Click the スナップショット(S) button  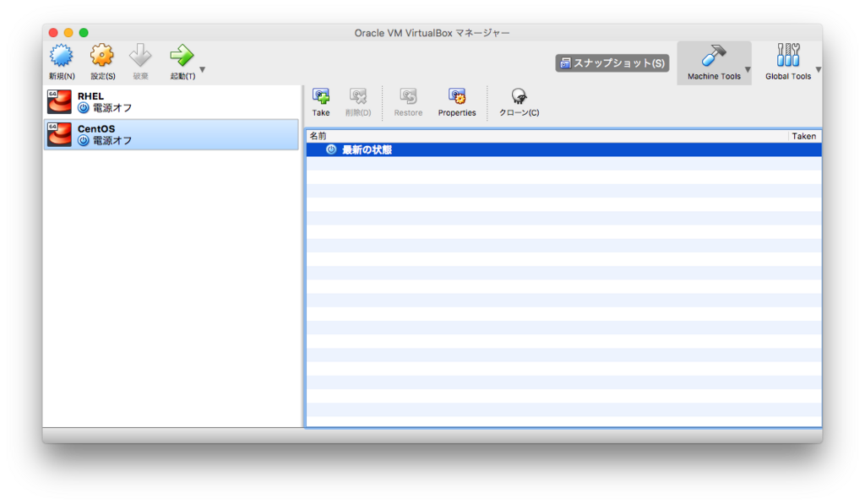click(612, 62)
